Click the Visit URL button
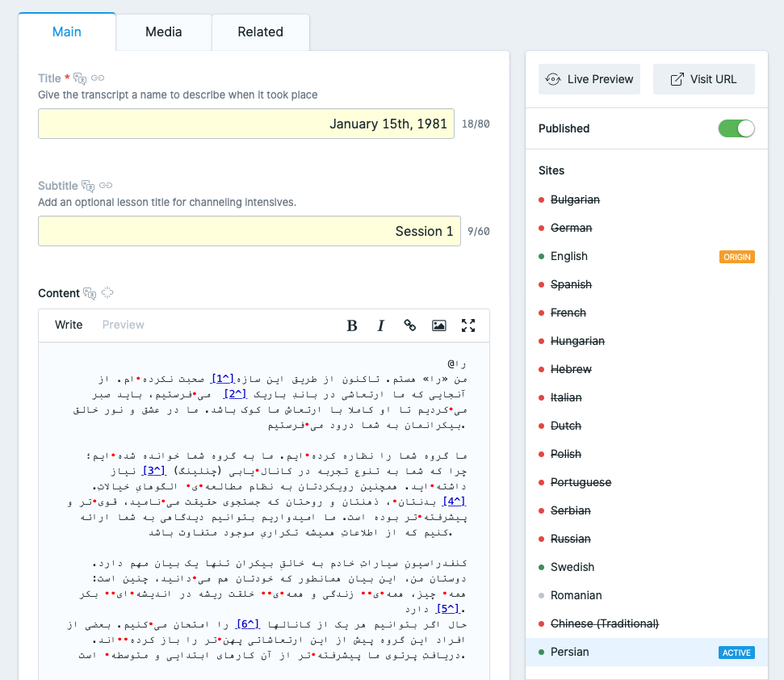This screenshot has height=680, width=784. [x=703, y=78]
